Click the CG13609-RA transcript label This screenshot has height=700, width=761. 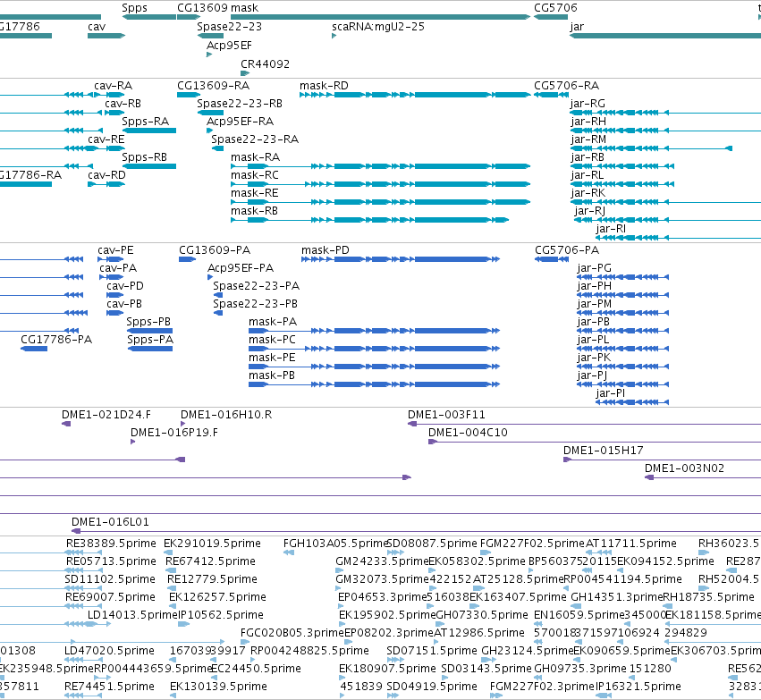[x=213, y=86]
